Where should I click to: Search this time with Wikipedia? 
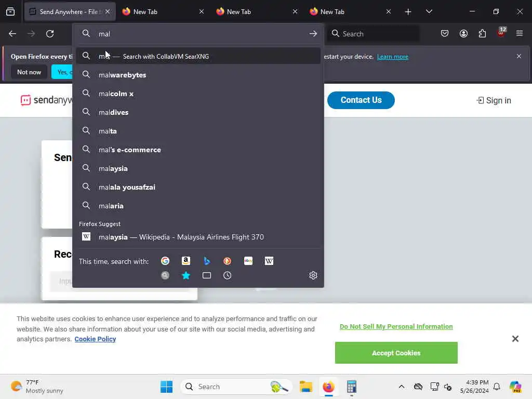(x=269, y=261)
